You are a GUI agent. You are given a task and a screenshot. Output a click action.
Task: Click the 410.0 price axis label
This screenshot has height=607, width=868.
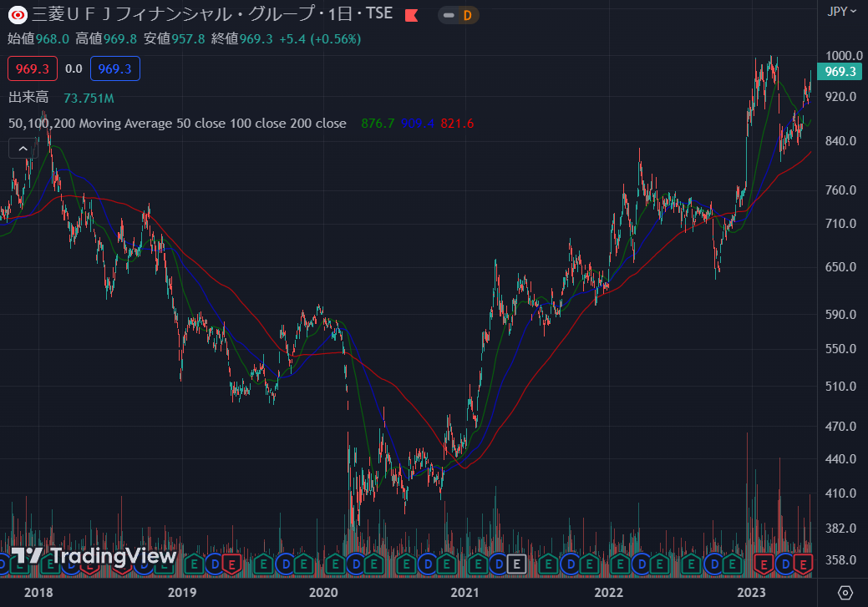pyautogui.click(x=840, y=493)
